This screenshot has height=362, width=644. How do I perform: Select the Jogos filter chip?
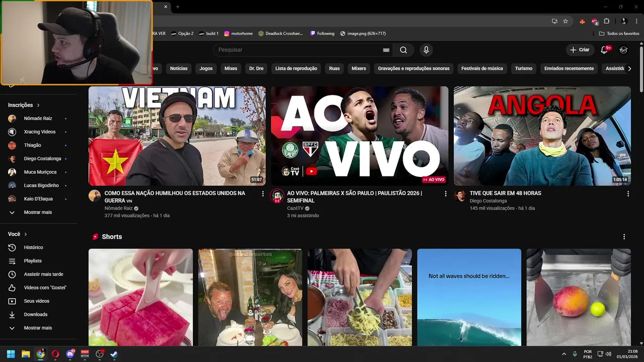pyautogui.click(x=206, y=68)
